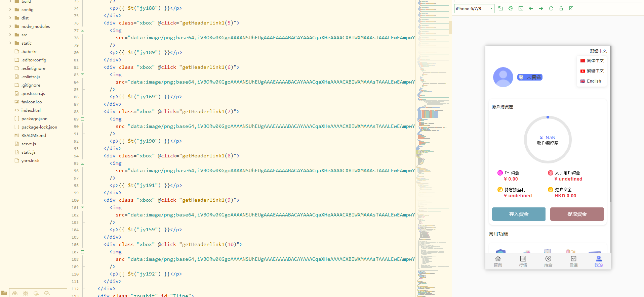Open package.json in the file tree

pyautogui.click(x=34, y=119)
